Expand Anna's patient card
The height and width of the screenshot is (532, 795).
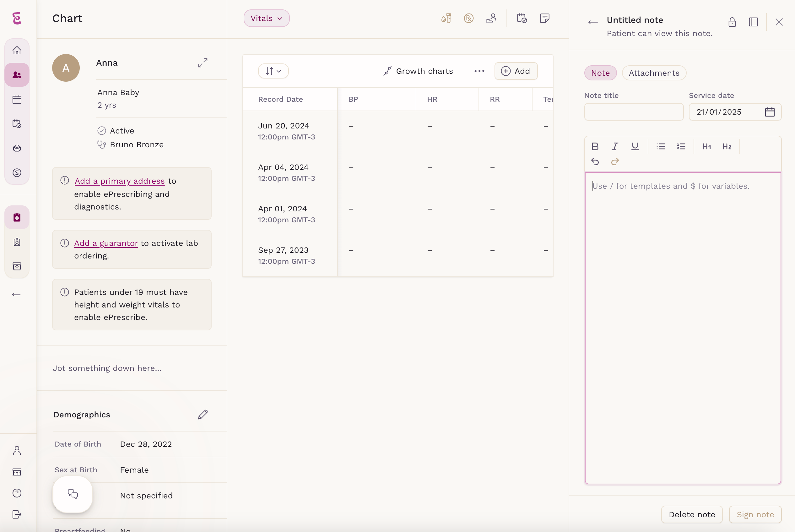203,63
